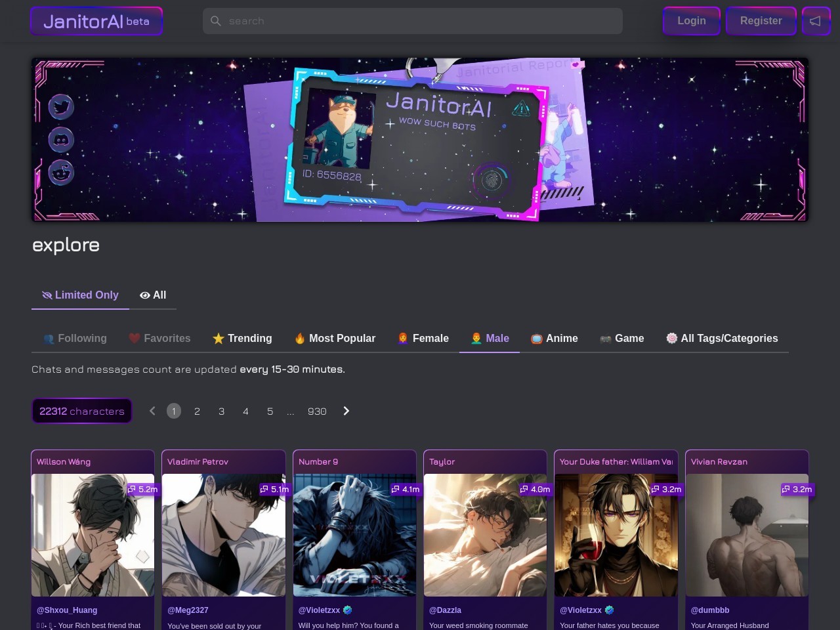Open the Discord link in the banner

click(61, 140)
